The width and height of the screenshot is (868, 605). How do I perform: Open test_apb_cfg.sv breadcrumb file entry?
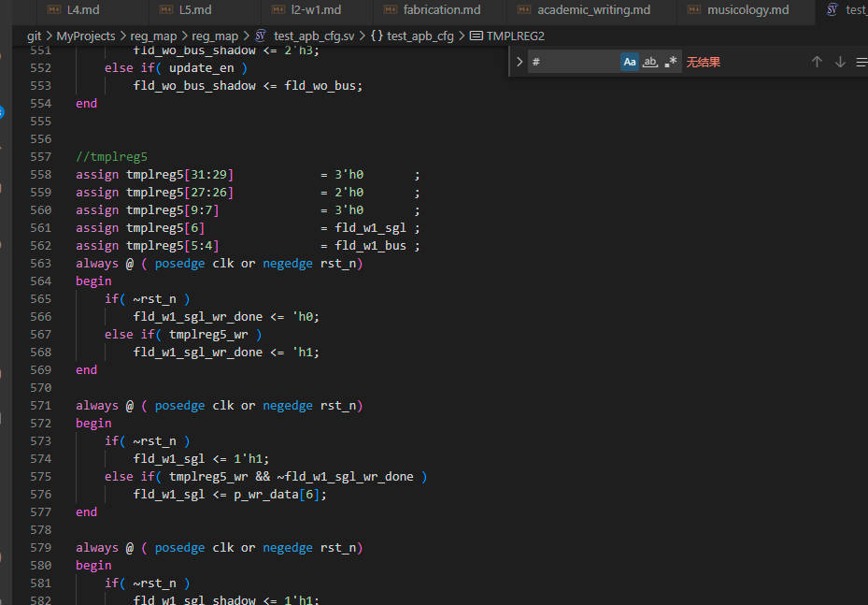tap(314, 36)
